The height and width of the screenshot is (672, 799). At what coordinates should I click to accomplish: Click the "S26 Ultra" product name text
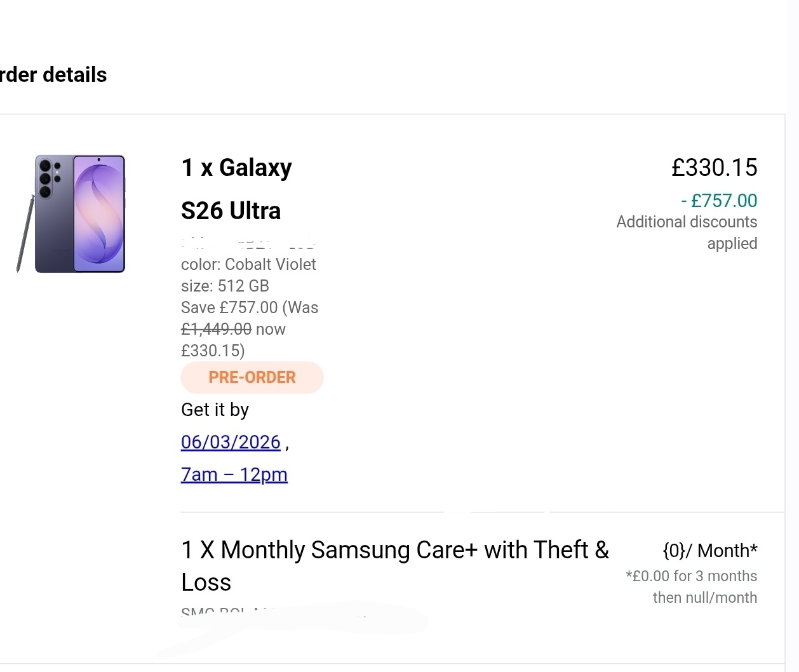pyautogui.click(x=231, y=211)
